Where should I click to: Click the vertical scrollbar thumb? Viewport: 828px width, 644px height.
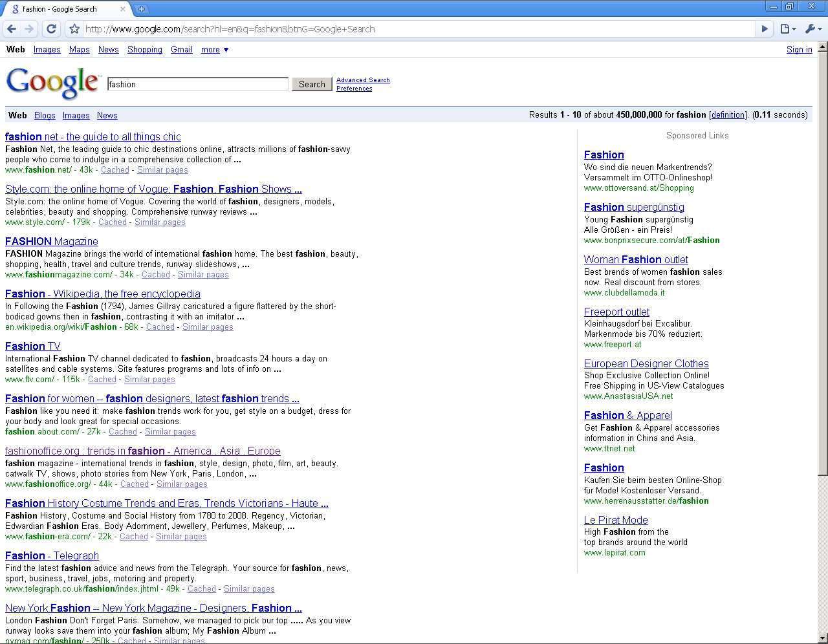pyautogui.click(x=823, y=264)
